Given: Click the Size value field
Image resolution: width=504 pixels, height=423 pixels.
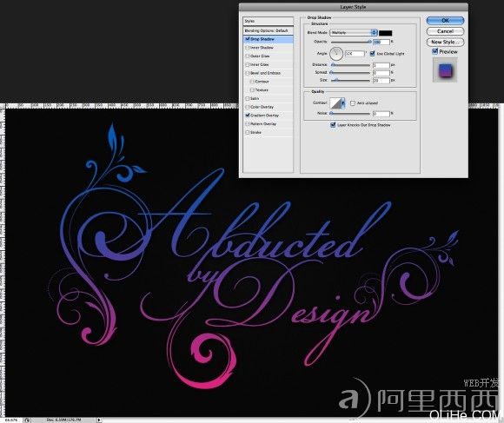Looking at the screenshot, I should point(381,81).
